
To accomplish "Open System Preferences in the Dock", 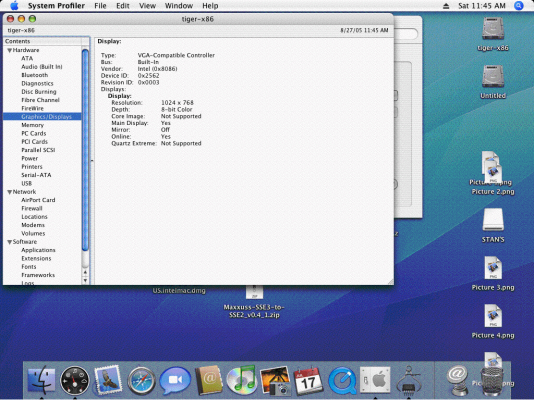I will pyautogui.click(x=375, y=380).
